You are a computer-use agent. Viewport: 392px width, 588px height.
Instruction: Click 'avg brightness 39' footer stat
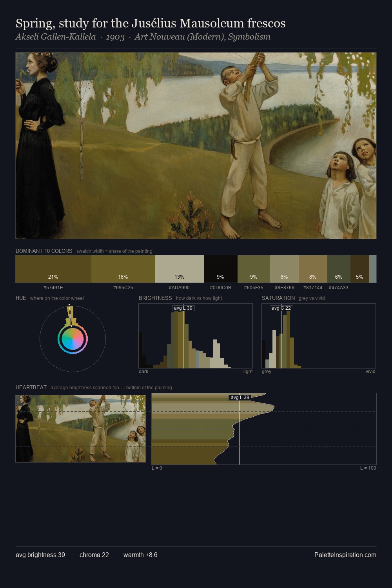pos(40,555)
